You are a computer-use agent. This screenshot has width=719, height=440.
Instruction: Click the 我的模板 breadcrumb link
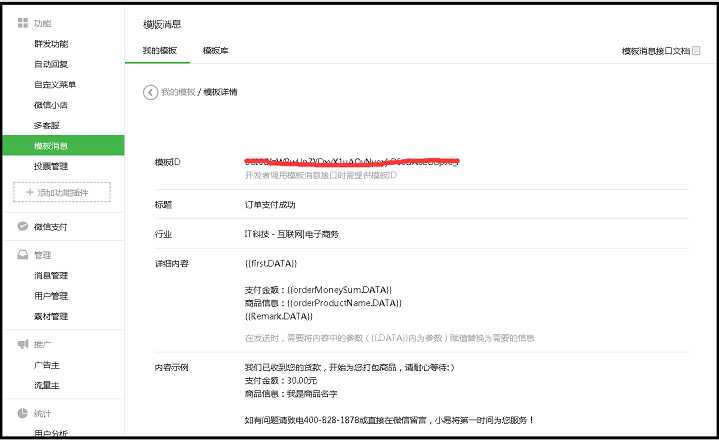pos(178,92)
